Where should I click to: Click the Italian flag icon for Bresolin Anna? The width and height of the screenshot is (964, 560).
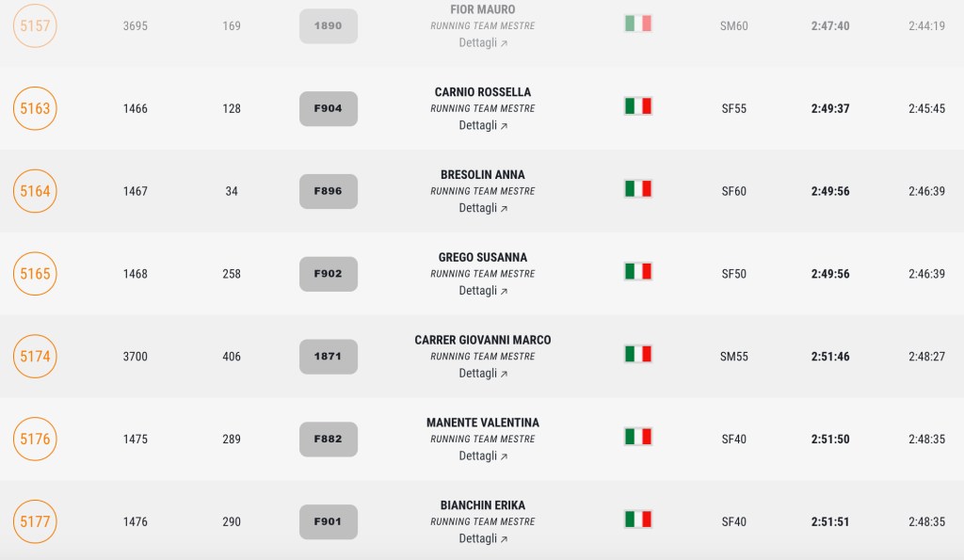pos(638,189)
